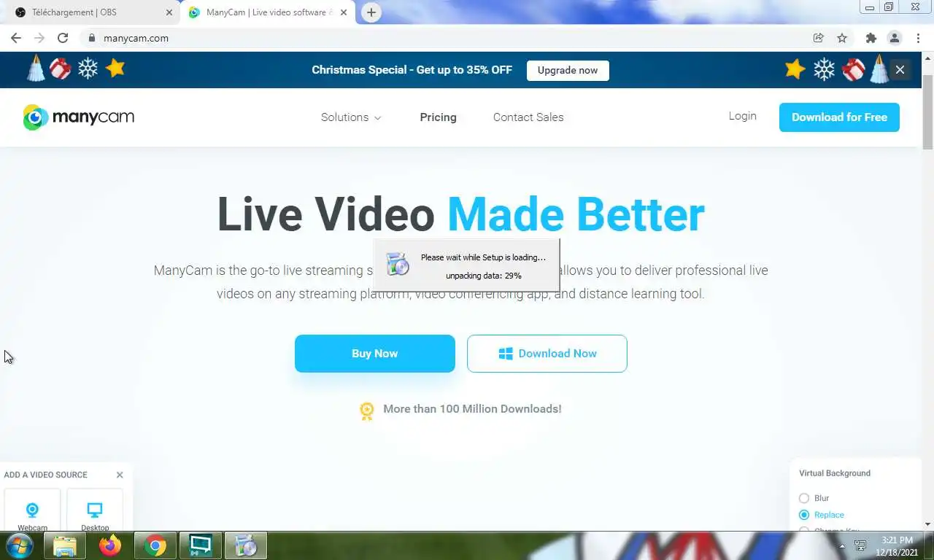934x560 pixels.
Task: Click the Upgrade now button
Action: pos(568,70)
